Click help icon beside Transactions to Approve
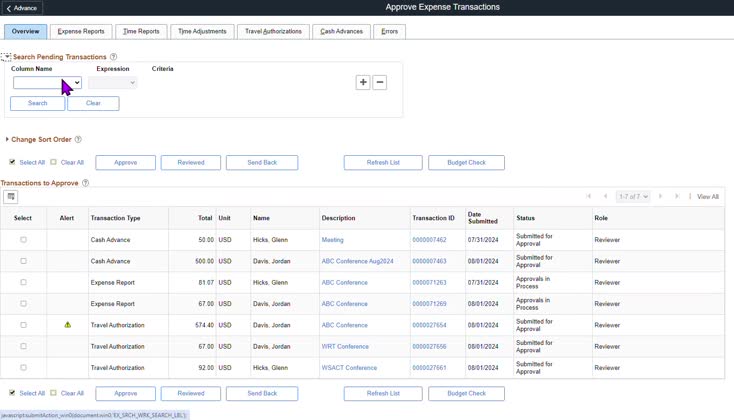Image resolution: width=734 pixels, height=420 pixels. click(x=85, y=183)
